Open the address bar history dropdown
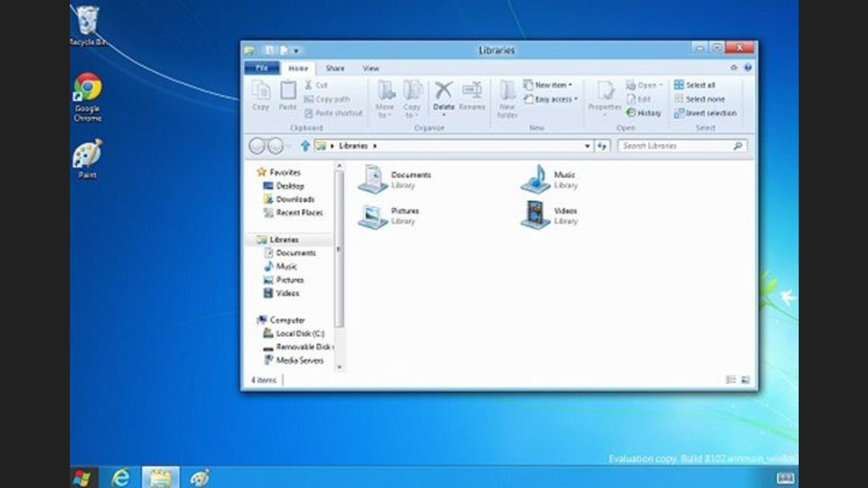Viewport: 868px width, 488px height. point(587,146)
